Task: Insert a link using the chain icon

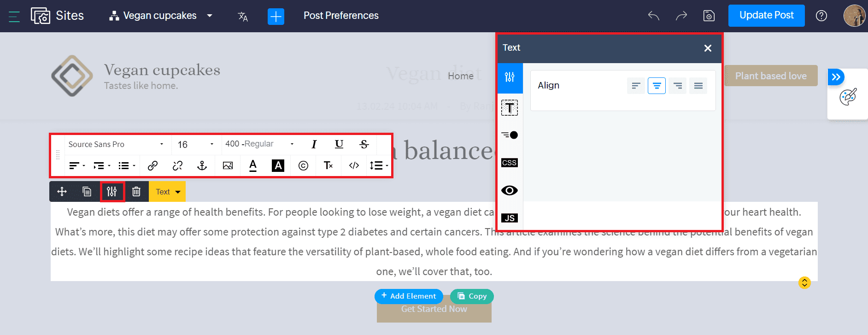Action: [x=152, y=166]
